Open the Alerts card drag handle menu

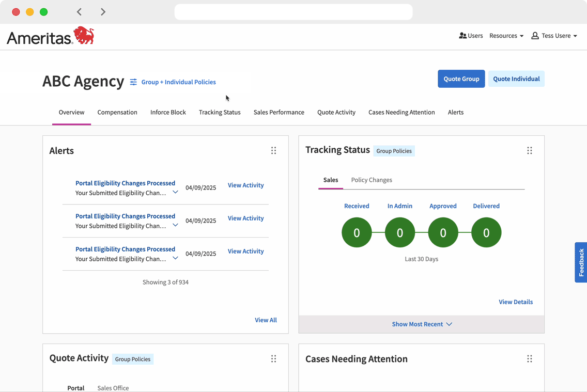273,151
